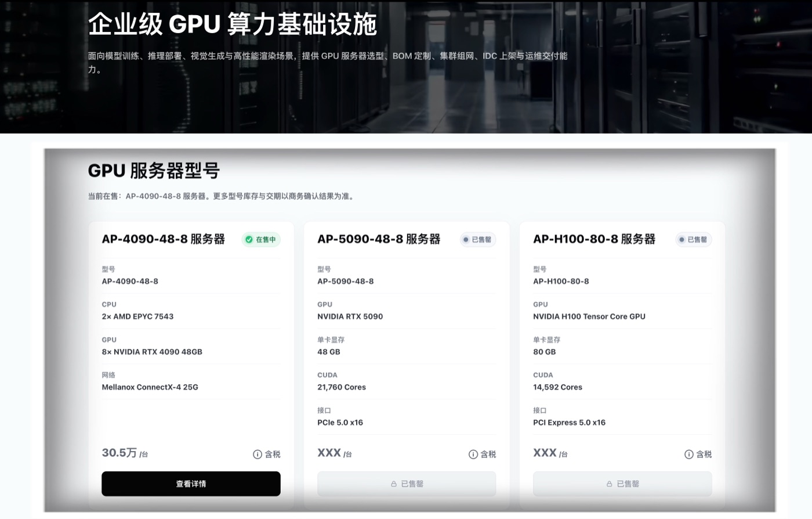This screenshot has height=519, width=812.
Task: Click model value AP-H100-80-8 under 型号
Action: coord(561,281)
